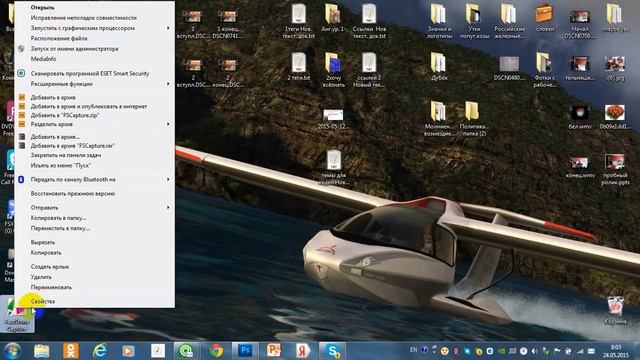Expand the "Расширенные функции" submenu
Viewport: 640px width, 360px height.
[x=95, y=84]
